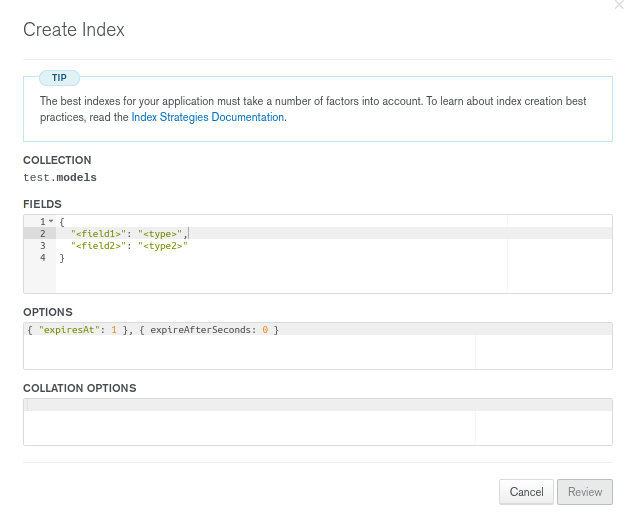The image size is (632, 516).
Task: Click the TIP badge label
Action: pos(59,77)
